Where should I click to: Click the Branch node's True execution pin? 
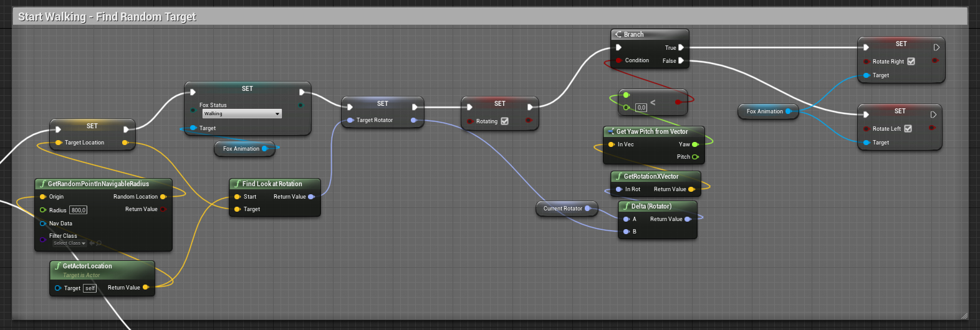point(681,47)
